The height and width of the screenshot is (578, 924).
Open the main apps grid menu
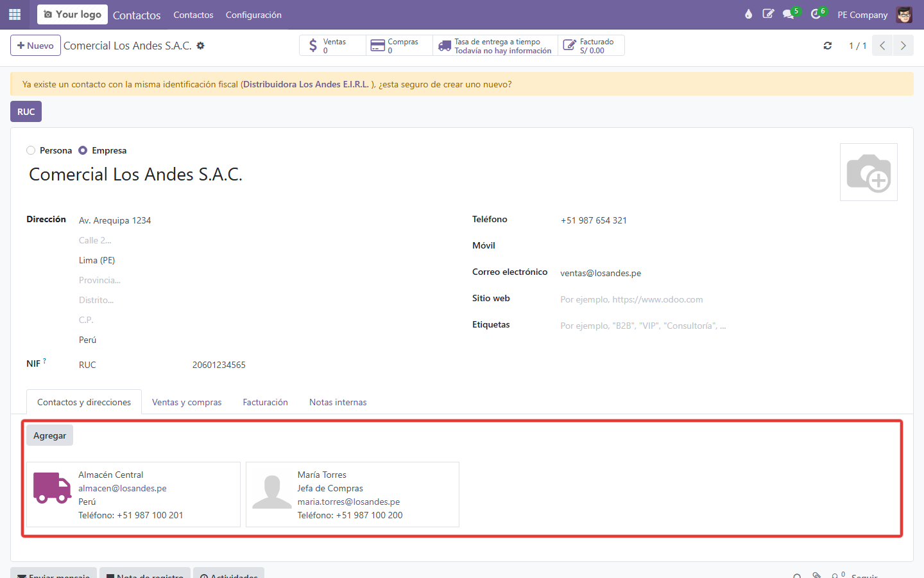coord(15,14)
